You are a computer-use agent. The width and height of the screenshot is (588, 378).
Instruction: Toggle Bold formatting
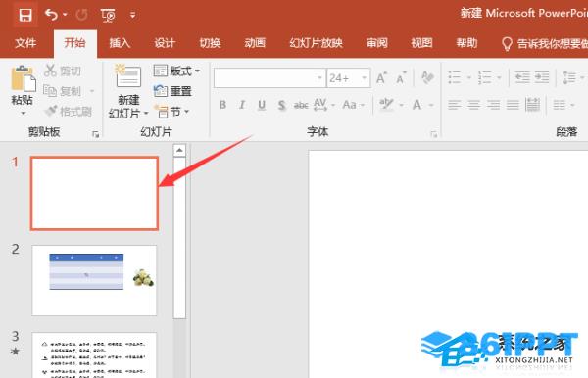(x=222, y=105)
